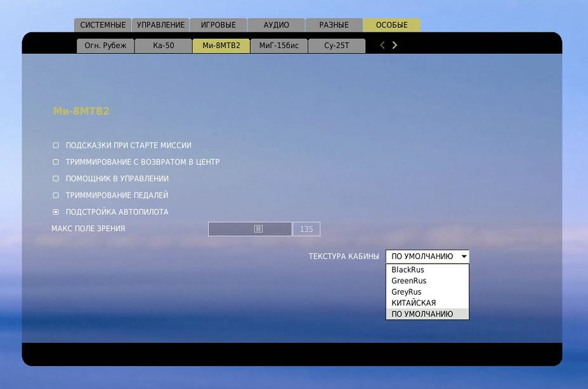Open the СИСТЕМНЫЕ settings tab
This screenshot has height=389, width=588.
pos(103,25)
